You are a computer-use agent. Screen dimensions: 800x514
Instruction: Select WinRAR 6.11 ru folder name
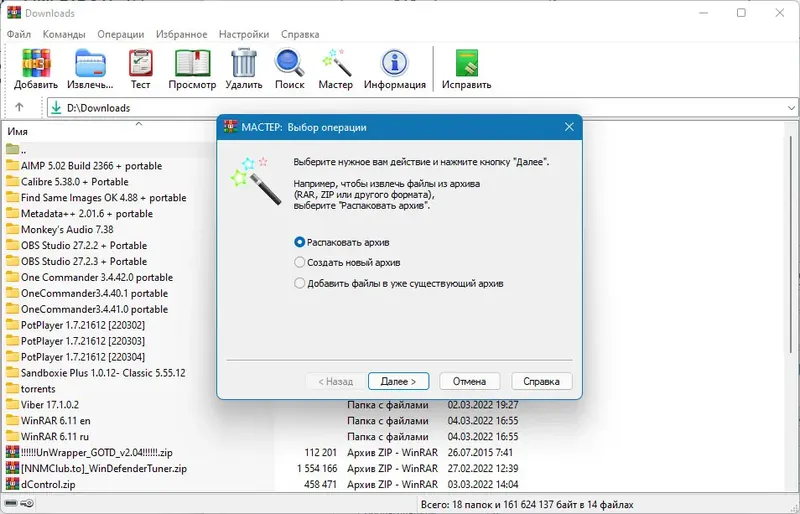pyautogui.click(x=55, y=436)
